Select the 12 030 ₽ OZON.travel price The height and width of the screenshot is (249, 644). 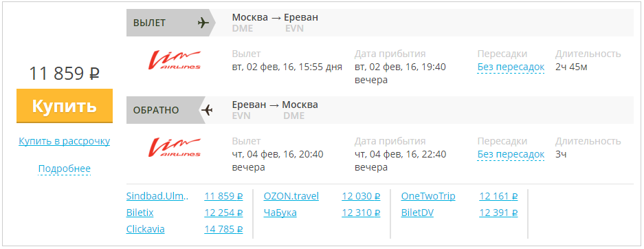coord(361,197)
